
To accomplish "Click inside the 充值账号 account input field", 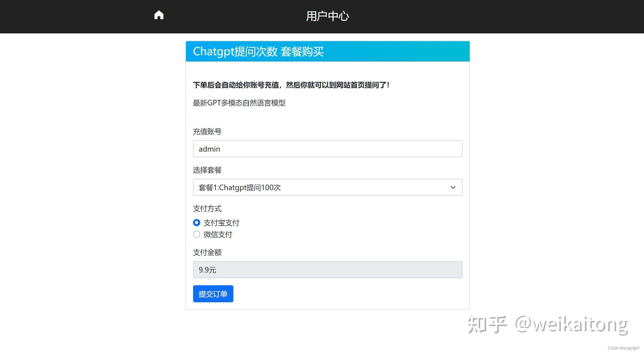I will [327, 149].
